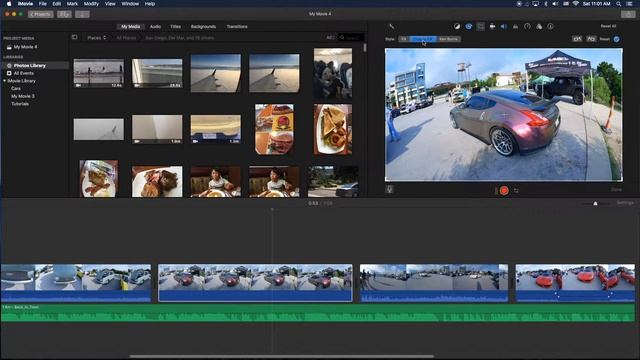Select the cropping tool icon
The image size is (640, 360).
480,27
